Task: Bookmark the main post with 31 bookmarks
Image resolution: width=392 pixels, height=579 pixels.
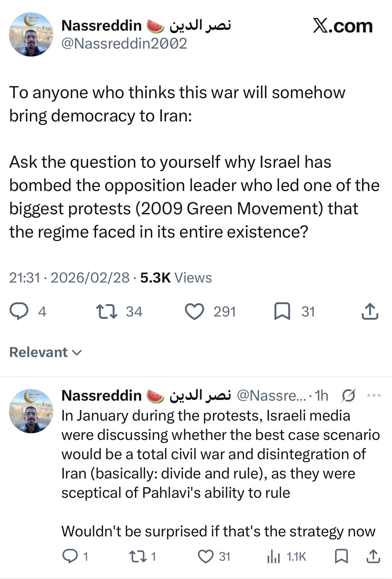Action: click(282, 312)
